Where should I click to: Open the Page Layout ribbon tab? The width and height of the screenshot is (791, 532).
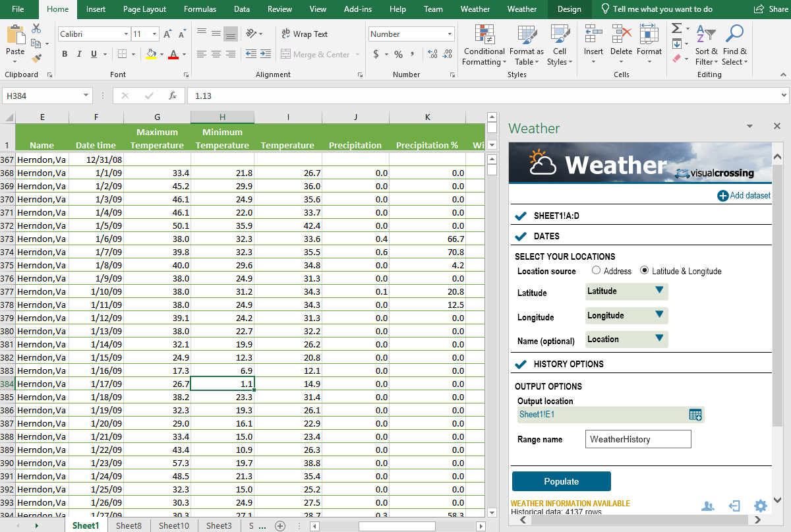[144, 9]
